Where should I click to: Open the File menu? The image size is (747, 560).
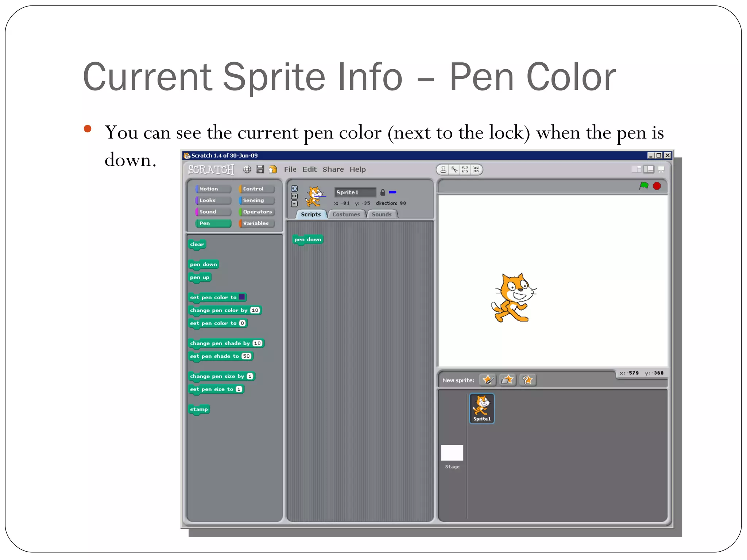(290, 170)
